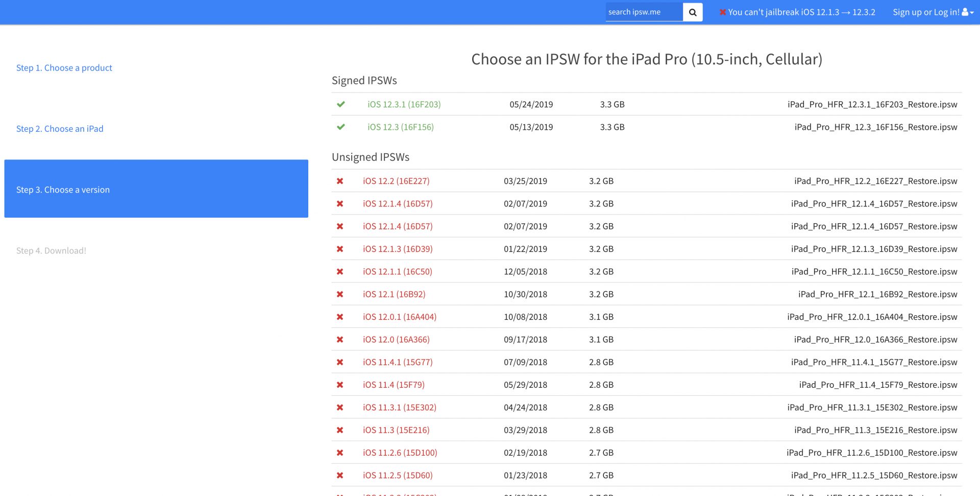Viewport: 980px width, 496px height.
Task: Click red X icon for iOS 11.4.1
Action: 340,362
